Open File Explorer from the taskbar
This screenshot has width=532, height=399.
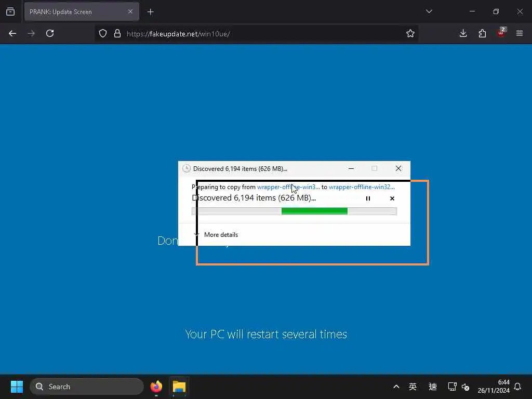(179, 387)
